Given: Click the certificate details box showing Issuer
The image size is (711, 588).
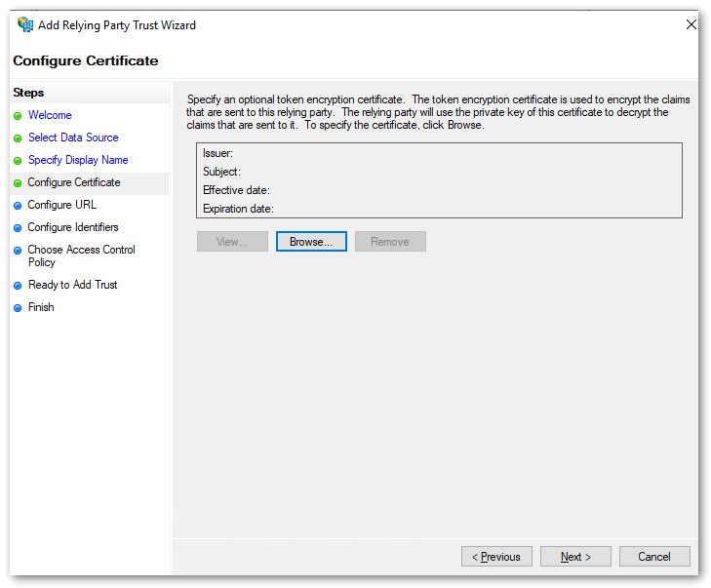Looking at the screenshot, I should tap(439, 180).
